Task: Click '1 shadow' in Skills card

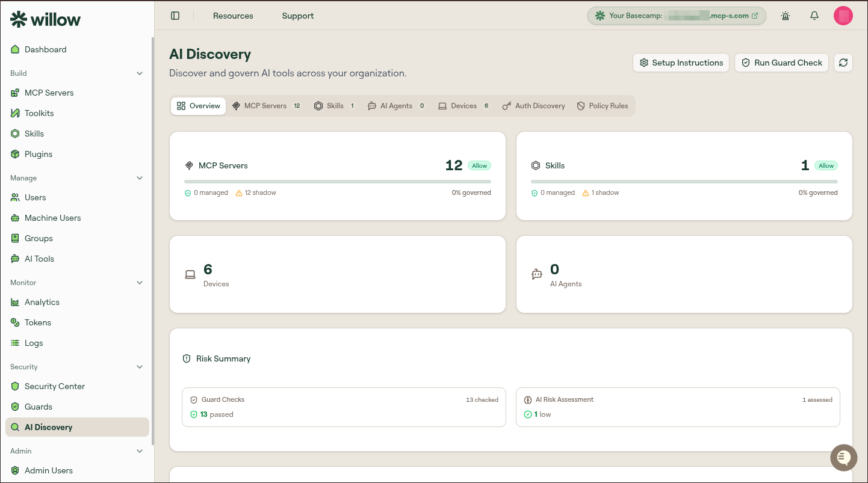Action: [x=600, y=192]
